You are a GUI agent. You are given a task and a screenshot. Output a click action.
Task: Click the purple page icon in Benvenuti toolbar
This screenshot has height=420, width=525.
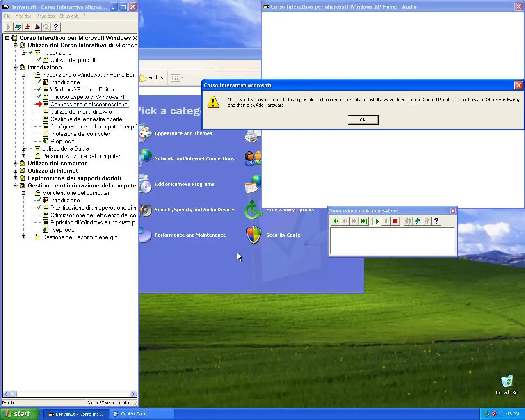click(x=37, y=27)
